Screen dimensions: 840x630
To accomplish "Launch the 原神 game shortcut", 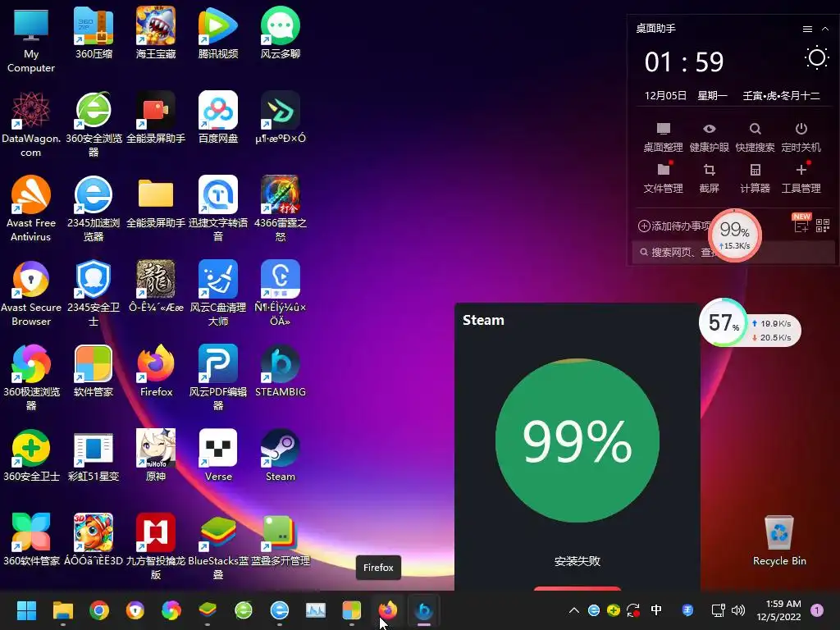I will (x=156, y=456).
